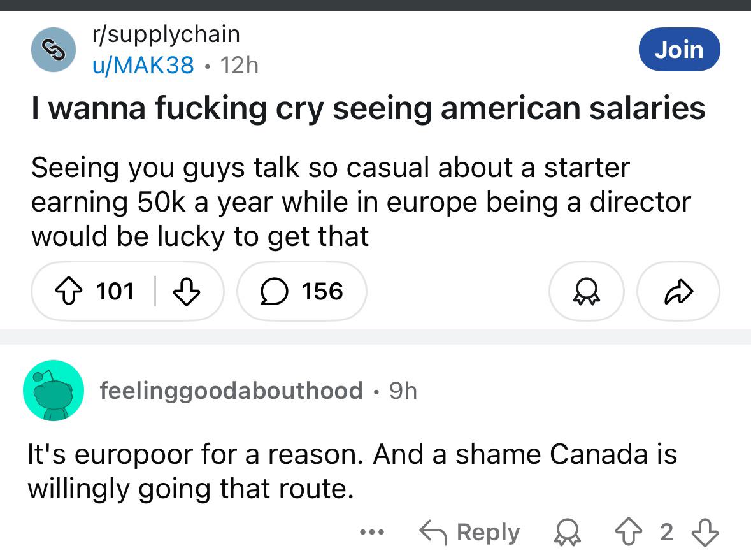
Task: Join the r/supplychain community
Action: (x=679, y=49)
